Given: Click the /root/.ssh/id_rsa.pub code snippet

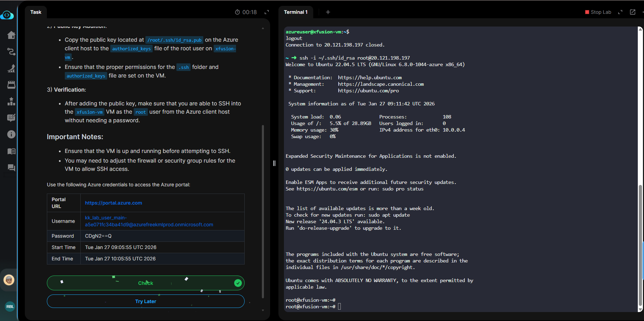Looking at the screenshot, I should (174, 40).
